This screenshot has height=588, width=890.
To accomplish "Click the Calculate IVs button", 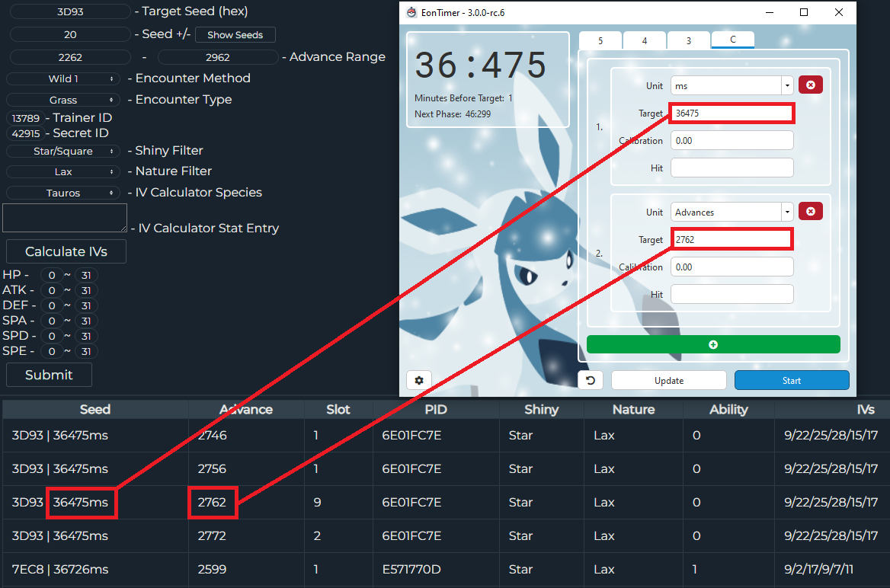I will click(66, 251).
